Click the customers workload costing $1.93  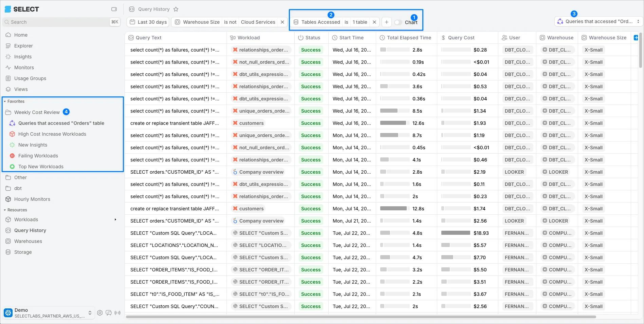(x=248, y=123)
